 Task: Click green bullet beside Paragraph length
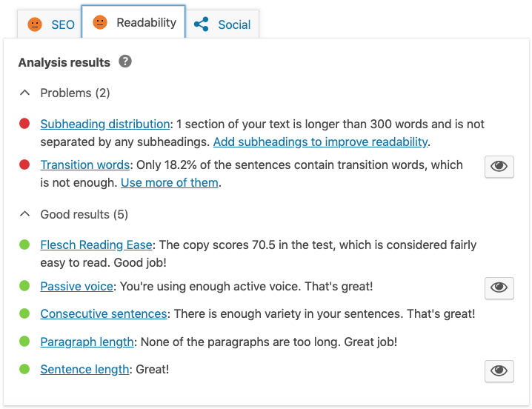click(x=24, y=341)
